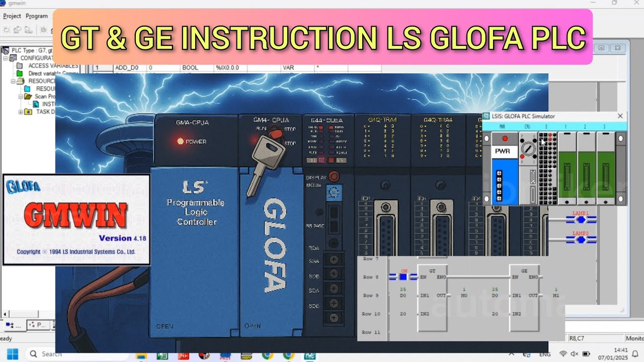Viewport: 644px width, 362px height.
Task: Select the LAMP1 output coil
Action: pyautogui.click(x=581, y=219)
